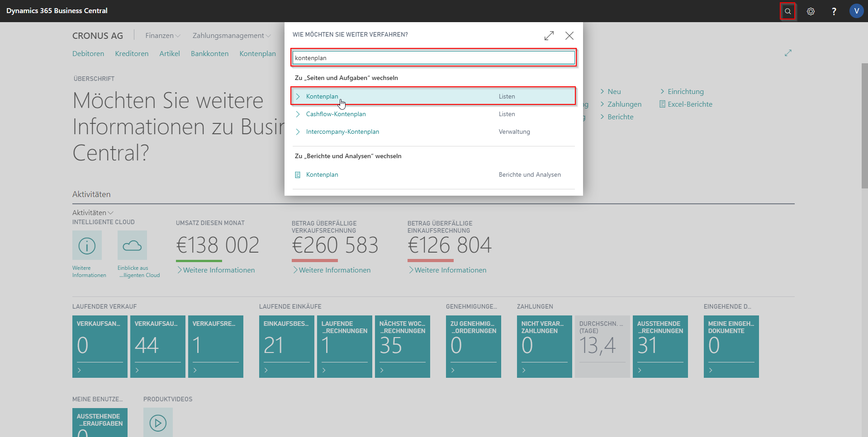The width and height of the screenshot is (868, 437).
Task: Open Weitere Informationen under Umsatz diesen Monat
Action: point(216,270)
